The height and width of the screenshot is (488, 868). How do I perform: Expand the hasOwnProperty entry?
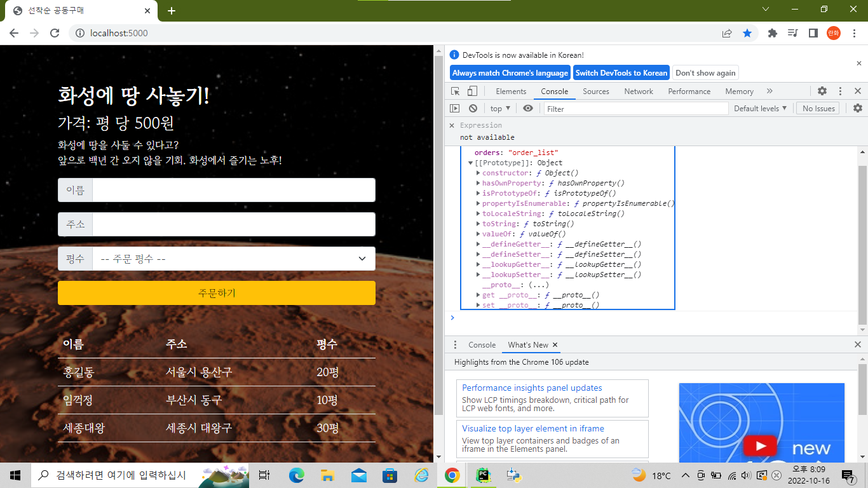point(478,184)
